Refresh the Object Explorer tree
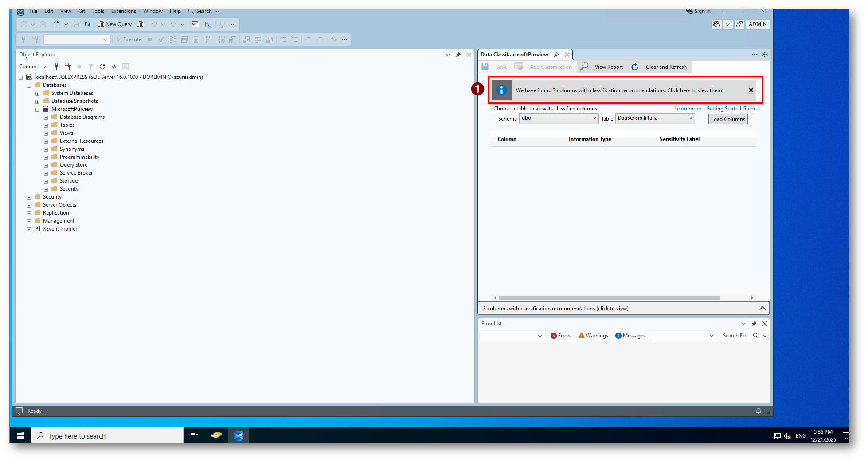This screenshot has height=462, width=868. (102, 67)
